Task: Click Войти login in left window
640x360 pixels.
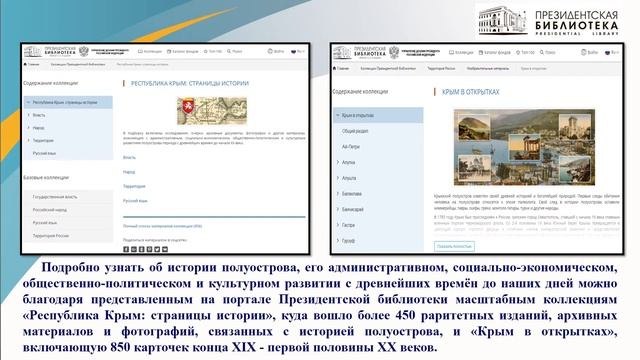Action: [x=276, y=51]
